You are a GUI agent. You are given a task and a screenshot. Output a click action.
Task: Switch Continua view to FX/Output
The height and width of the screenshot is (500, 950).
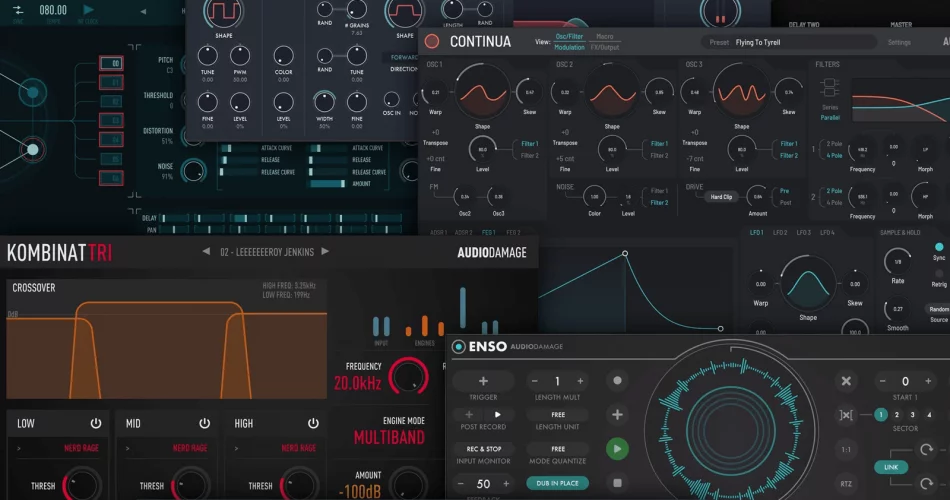point(605,47)
